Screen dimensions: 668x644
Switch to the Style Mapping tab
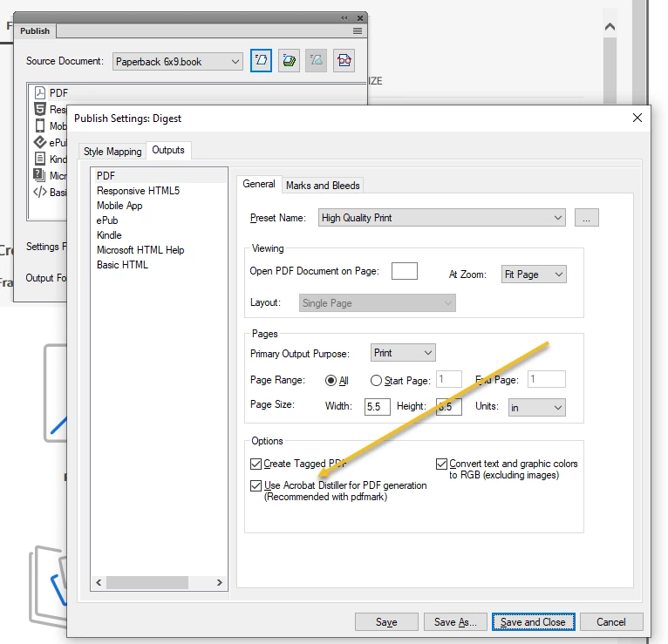pyautogui.click(x=112, y=152)
